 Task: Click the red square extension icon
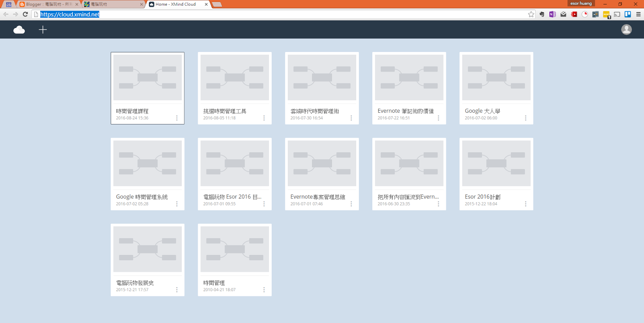(x=574, y=14)
